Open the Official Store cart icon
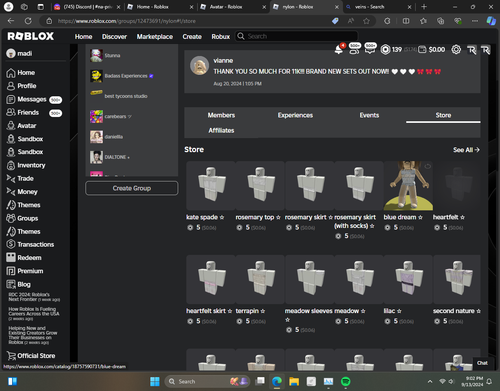This screenshot has height=391, width=500. pos(11,356)
